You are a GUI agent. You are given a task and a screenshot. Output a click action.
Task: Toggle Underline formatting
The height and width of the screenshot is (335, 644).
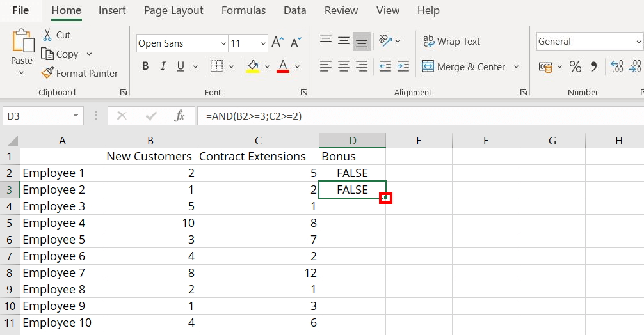[x=181, y=66]
